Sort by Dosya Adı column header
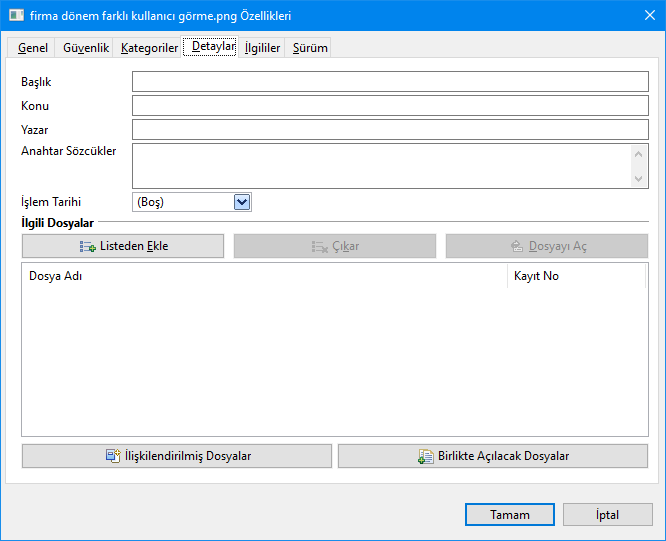666x541 pixels. [x=263, y=276]
